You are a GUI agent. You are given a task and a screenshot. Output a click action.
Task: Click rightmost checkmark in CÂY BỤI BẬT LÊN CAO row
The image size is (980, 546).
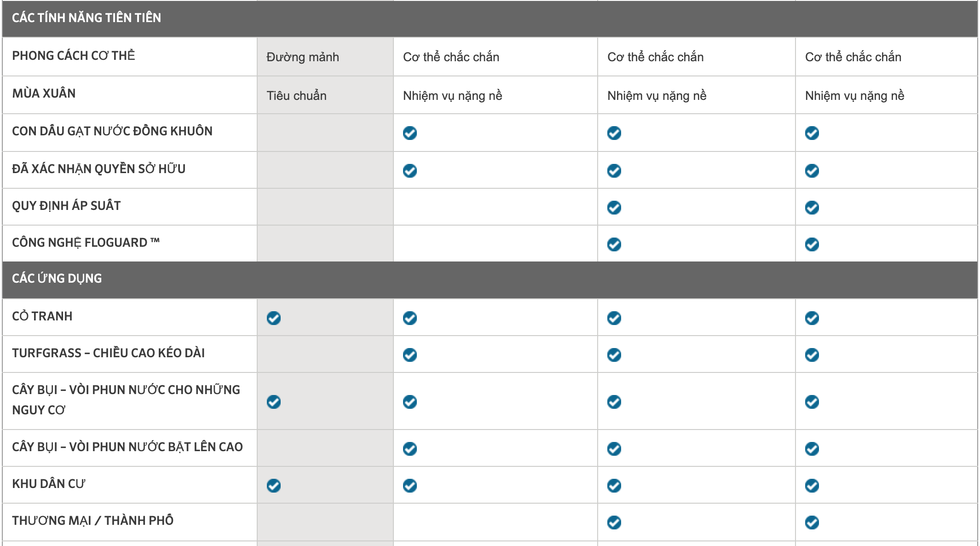812,449
